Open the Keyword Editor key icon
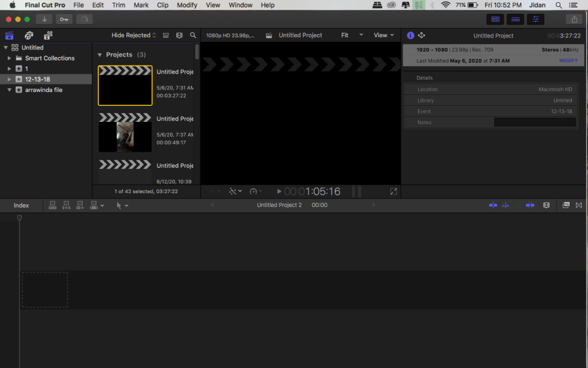Viewport: 588px width, 368px height. coord(64,19)
